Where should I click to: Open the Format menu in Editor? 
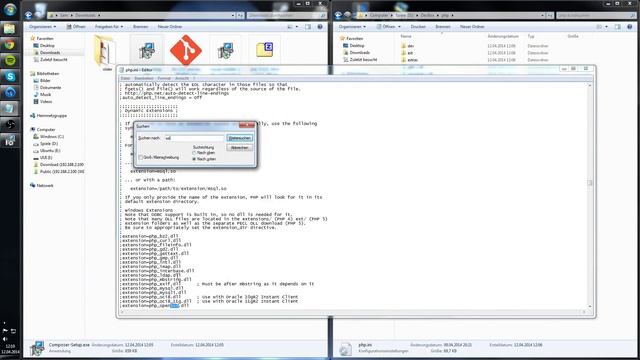click(x=164, y=78)
